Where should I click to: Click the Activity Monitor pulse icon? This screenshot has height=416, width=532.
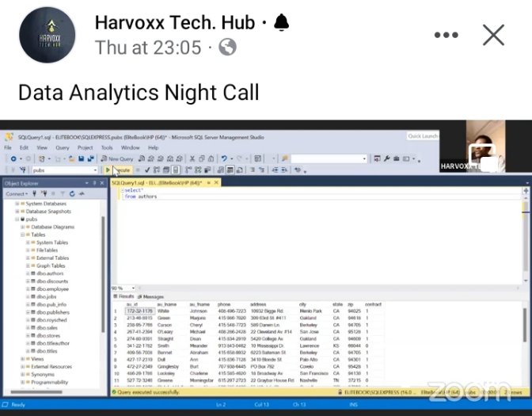tap(82, 193)
